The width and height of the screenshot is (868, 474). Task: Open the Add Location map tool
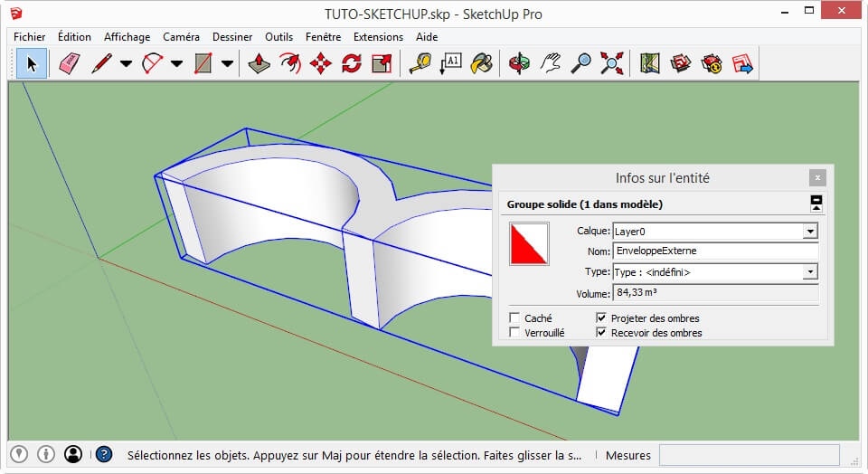coord(650,63)
